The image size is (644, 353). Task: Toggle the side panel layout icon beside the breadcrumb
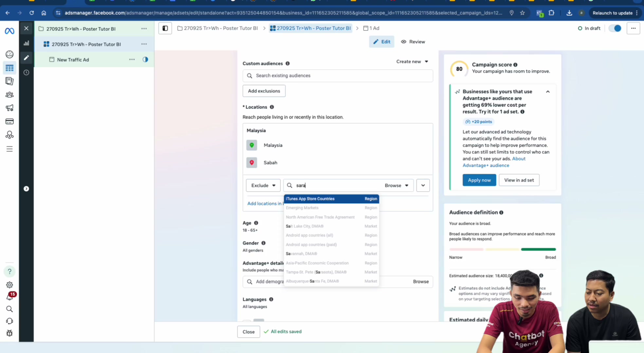[x=165, y=28]
